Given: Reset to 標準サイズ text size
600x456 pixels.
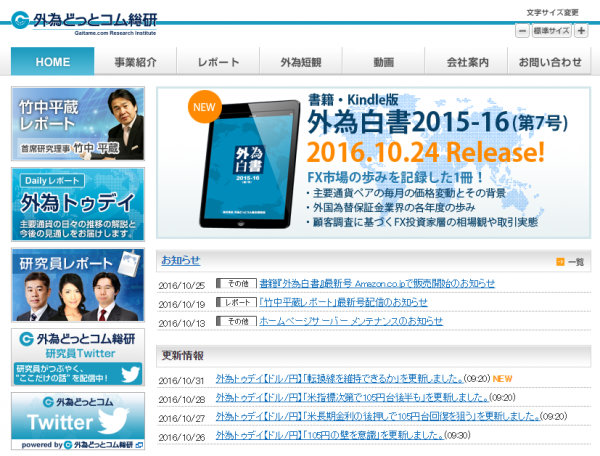Looking at the screenshot, I should [552, 31].
